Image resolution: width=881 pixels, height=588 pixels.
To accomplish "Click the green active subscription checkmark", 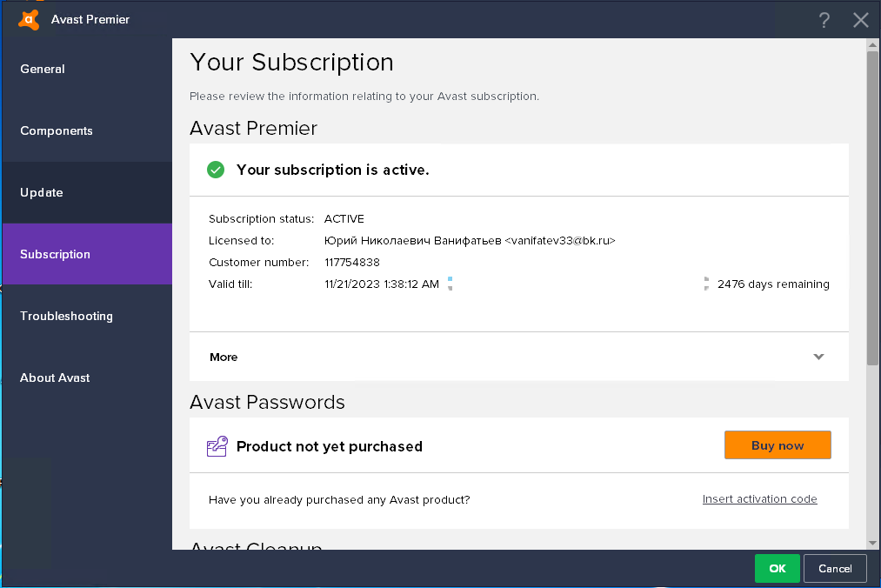I will (x=216, y=170).
